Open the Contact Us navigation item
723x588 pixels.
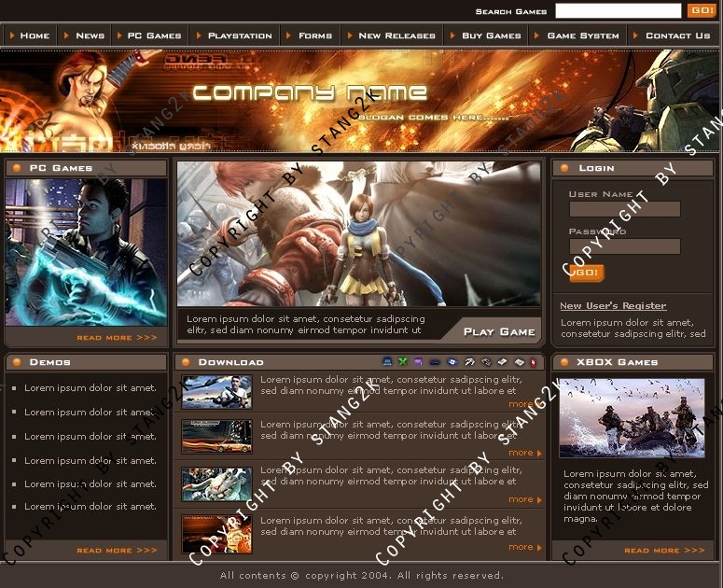pos(677,35)
